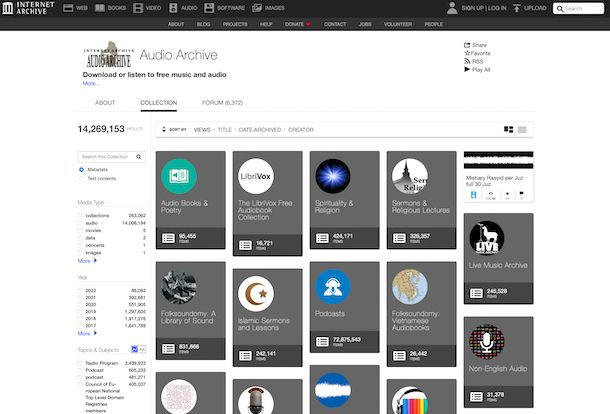Sort by Creator
The image size is (610, 414).
pyautogui.click(x=301, y=130)
